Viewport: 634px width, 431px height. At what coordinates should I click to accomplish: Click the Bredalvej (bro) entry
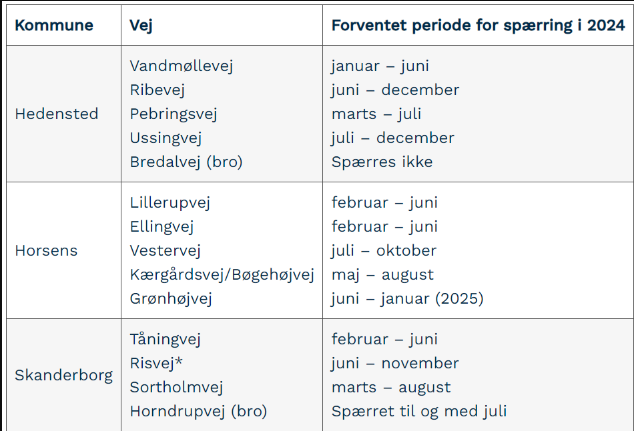(186, 162)
